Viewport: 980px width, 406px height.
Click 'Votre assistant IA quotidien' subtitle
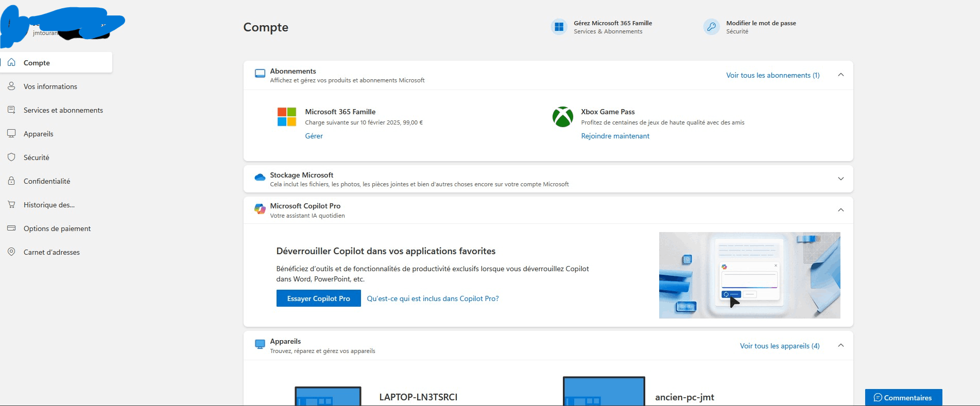tap(307, 216)
